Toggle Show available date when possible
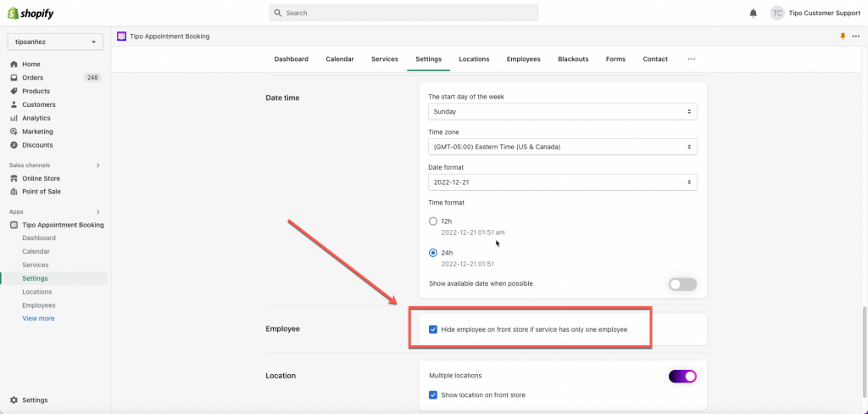This screenshot has height=414, width=868. click(682, 284)
